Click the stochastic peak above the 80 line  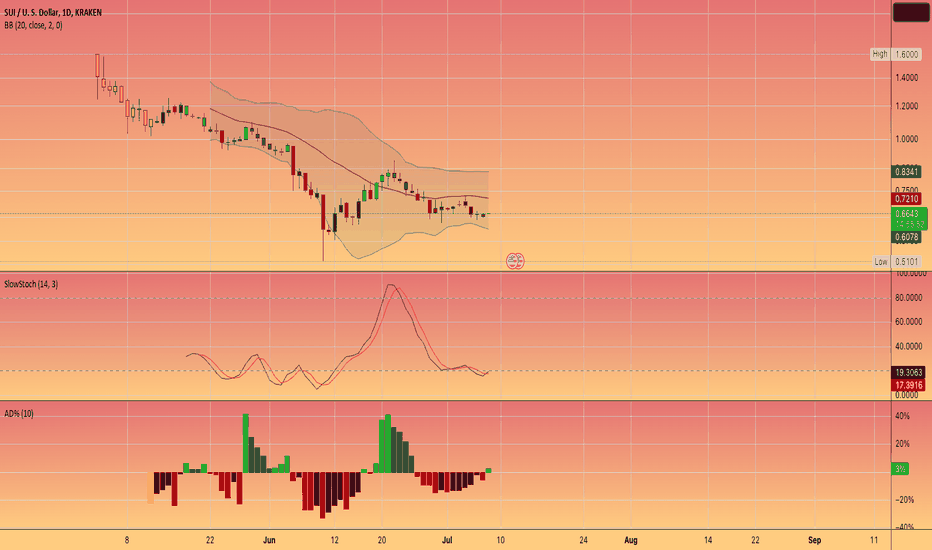pyautogui.click(x=390, y=286)
